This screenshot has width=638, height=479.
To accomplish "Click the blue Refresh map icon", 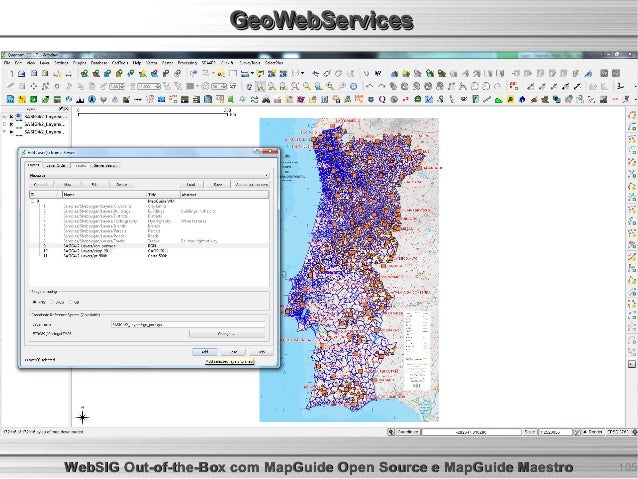I will (354, 86).
